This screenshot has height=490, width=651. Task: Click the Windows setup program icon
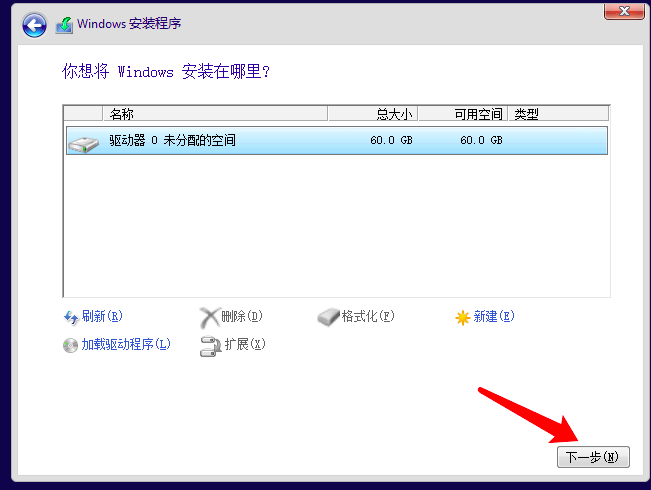[x=64, y=25]
